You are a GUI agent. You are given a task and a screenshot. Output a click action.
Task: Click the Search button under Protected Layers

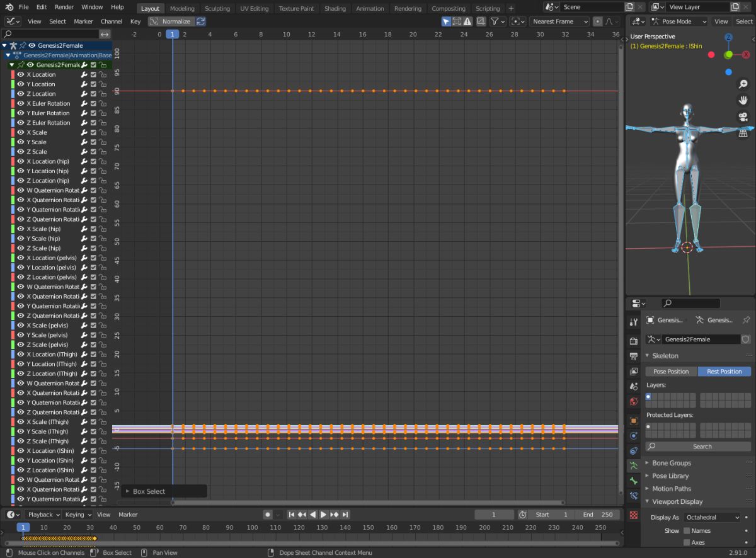point(698,447)
